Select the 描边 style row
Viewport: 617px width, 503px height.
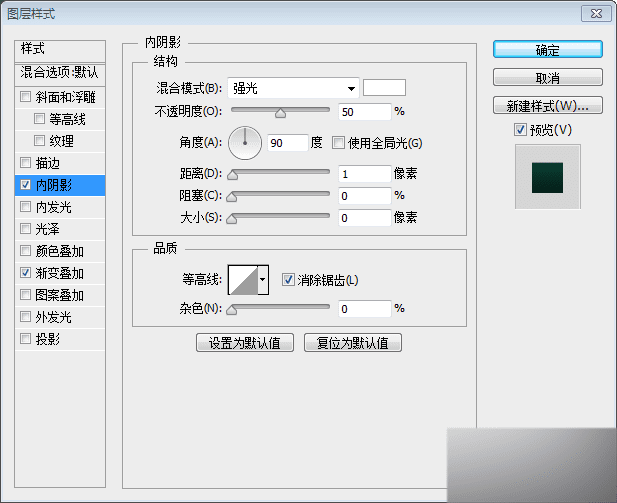60,163
